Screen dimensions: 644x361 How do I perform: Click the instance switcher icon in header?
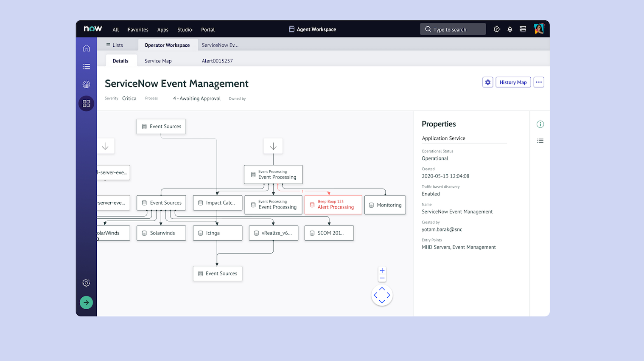(x=523, y=29)
